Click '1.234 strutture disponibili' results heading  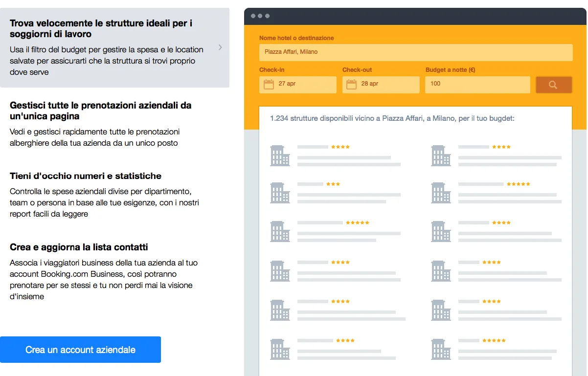[x=392, y=118]
